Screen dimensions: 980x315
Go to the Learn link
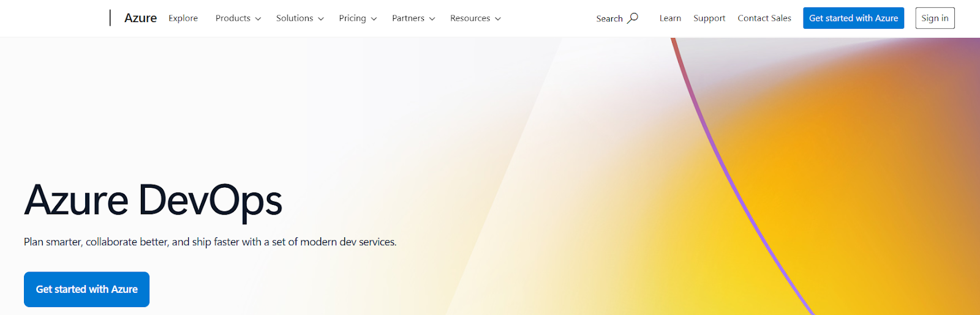(670, 18)
